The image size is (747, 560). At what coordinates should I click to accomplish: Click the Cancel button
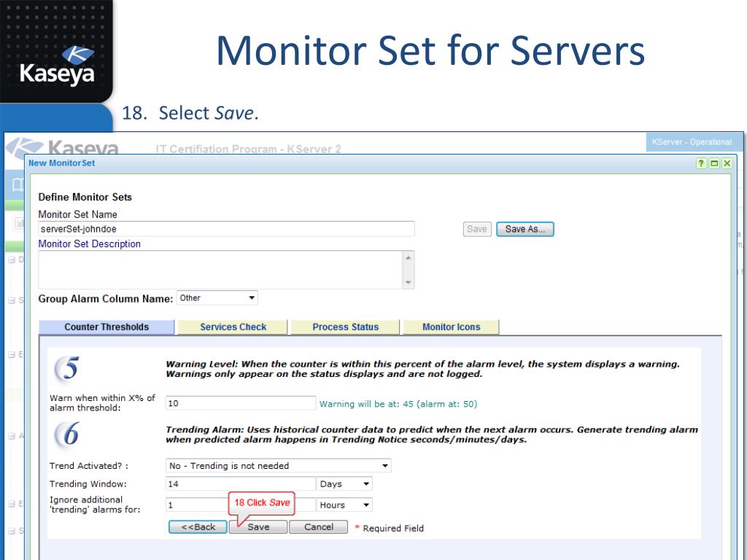(x=319, y=526)
